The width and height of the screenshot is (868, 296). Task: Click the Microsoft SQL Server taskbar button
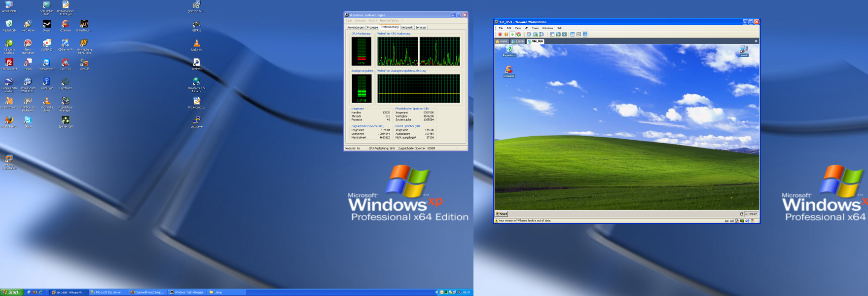click(x=108, y=292)
